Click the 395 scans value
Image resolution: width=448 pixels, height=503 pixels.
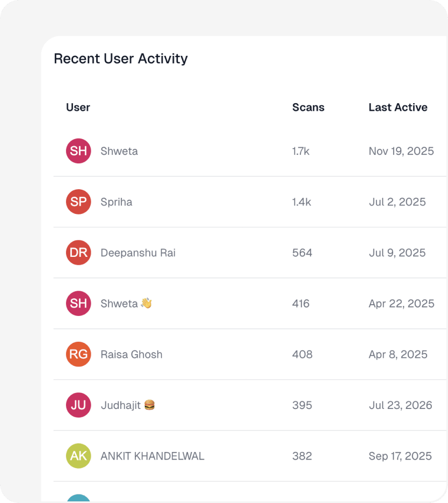[x=302, y=405]
